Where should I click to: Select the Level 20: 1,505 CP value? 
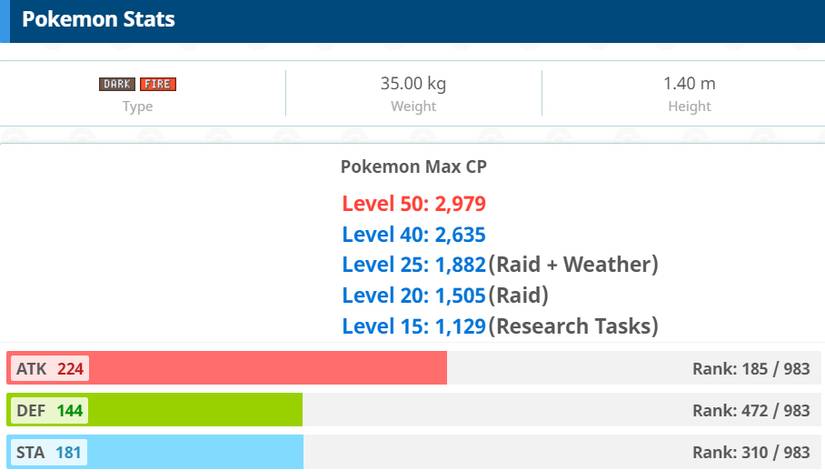coord(414,296)
